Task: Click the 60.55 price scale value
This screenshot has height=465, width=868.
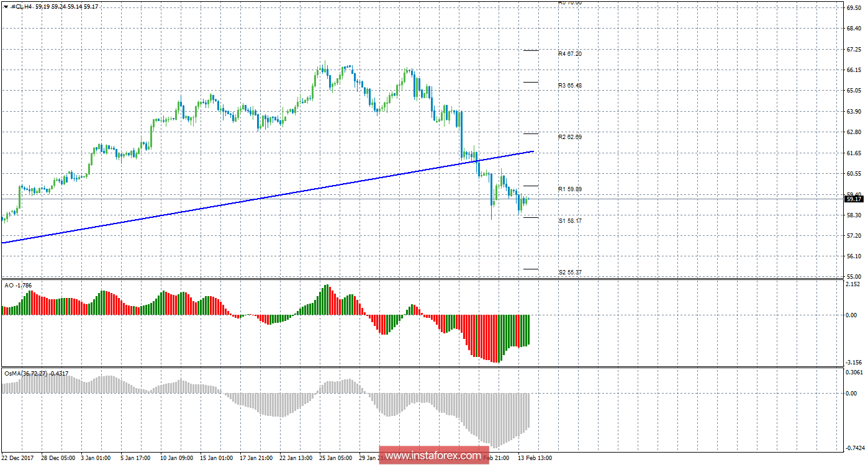Action: click(x=854, y=173)
